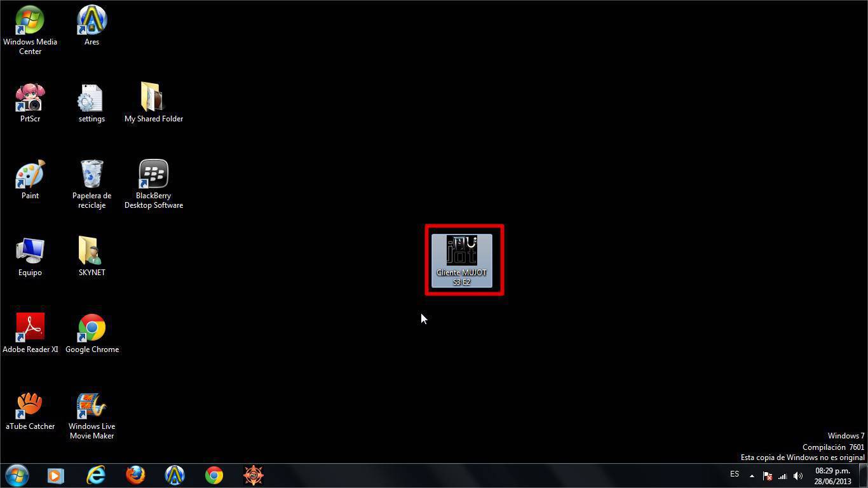This screenshot has width=868, height=488.
Task: Show hidden system tray icons
Action: click(x=752, y=476)
